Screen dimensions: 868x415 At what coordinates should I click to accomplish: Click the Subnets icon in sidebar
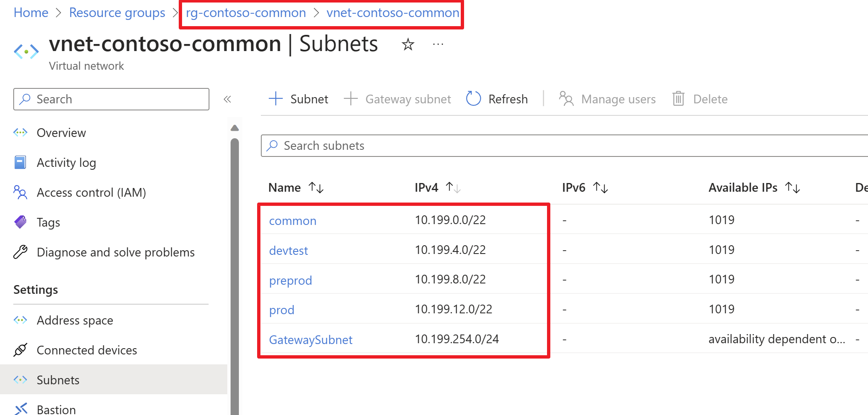[20, 380]
